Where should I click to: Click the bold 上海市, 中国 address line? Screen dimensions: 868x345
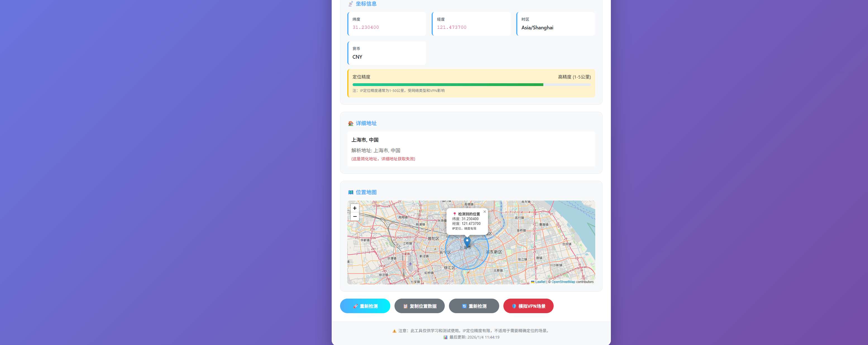[x=365, y=140]
